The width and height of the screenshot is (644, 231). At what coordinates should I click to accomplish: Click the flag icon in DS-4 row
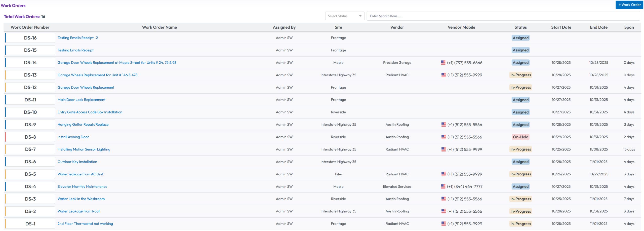coord(443,186)
